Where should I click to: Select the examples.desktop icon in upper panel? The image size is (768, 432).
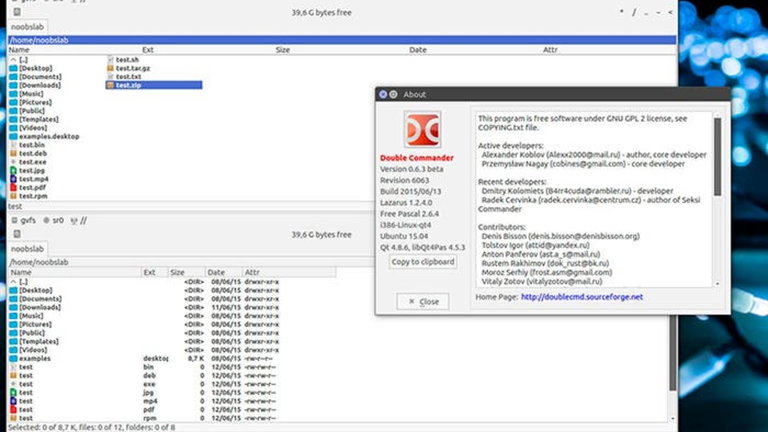tap(13, 137)
